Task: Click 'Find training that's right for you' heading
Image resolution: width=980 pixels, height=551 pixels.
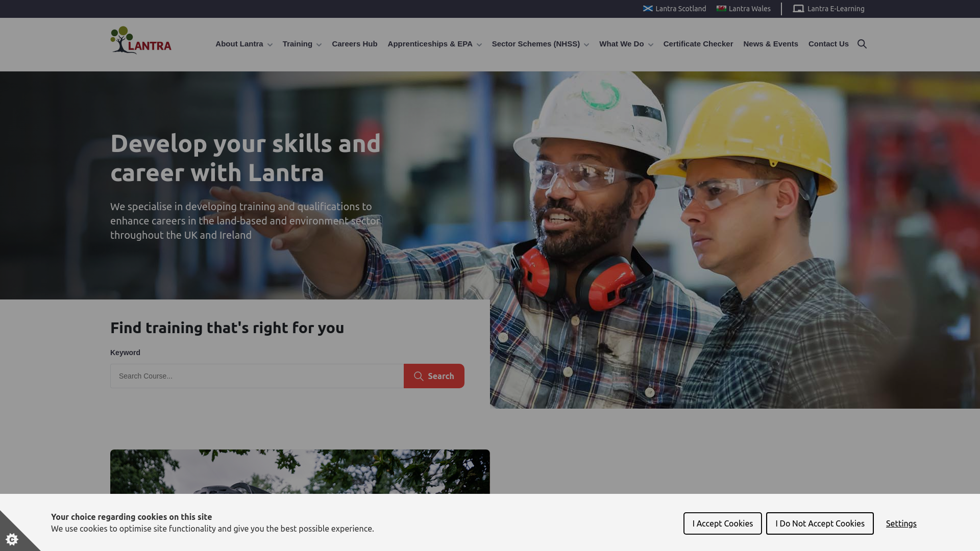Action: [227, 328]
